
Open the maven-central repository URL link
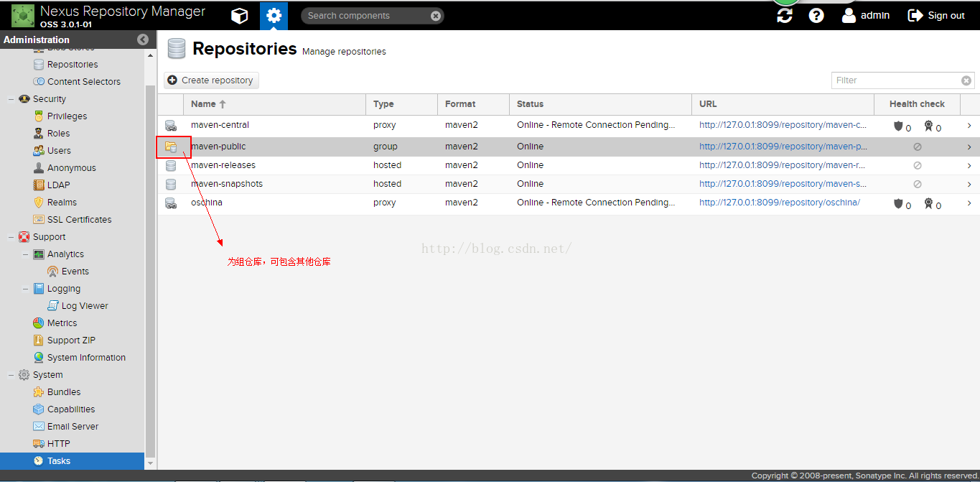pos(783,125)
